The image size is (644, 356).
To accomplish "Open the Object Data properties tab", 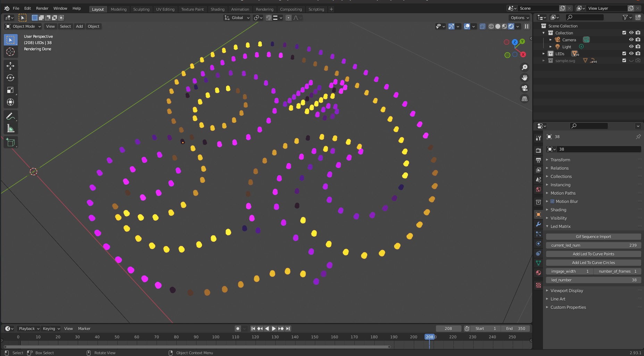I will [538, 263].
